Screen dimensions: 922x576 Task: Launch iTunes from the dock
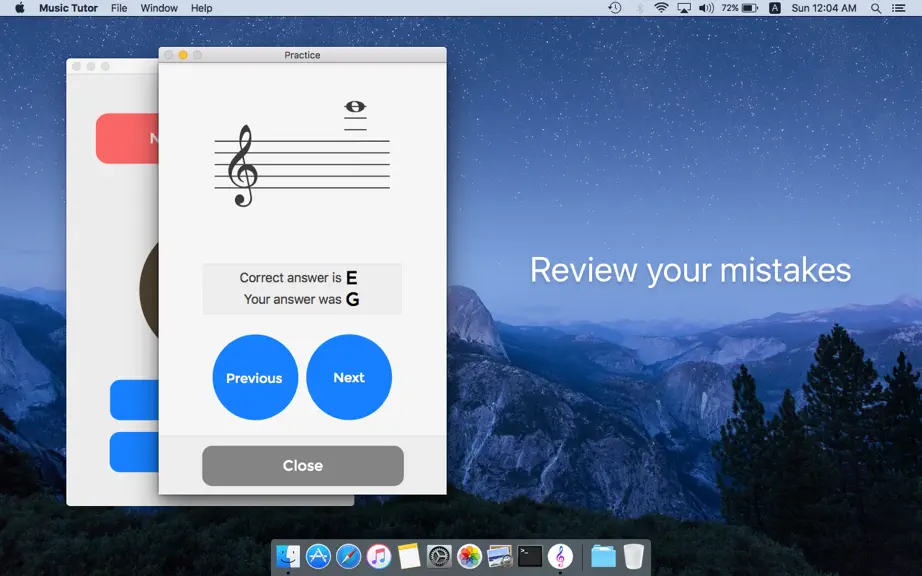[379, 556]
